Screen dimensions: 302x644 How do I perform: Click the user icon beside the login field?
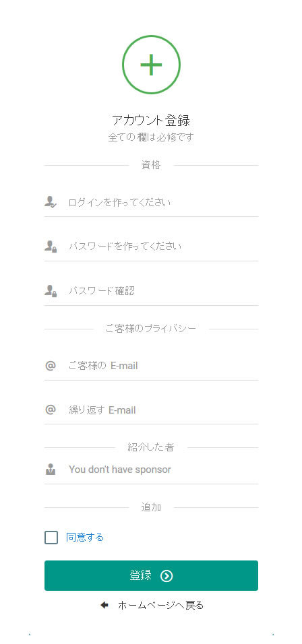51,201
